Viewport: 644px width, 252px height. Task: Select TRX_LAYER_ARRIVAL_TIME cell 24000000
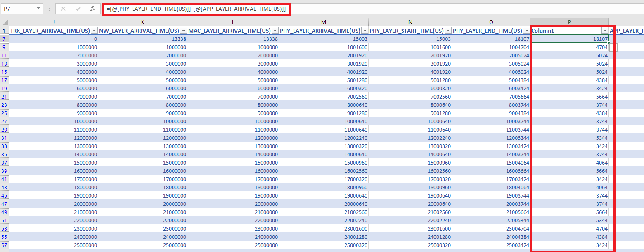(x=54, y=237)
